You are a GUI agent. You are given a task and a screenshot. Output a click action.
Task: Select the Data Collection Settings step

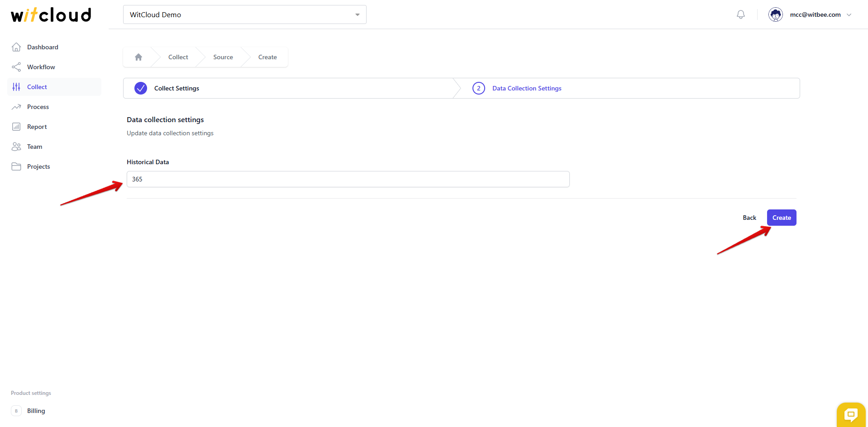pyautogui.click(x=527, y=88)
